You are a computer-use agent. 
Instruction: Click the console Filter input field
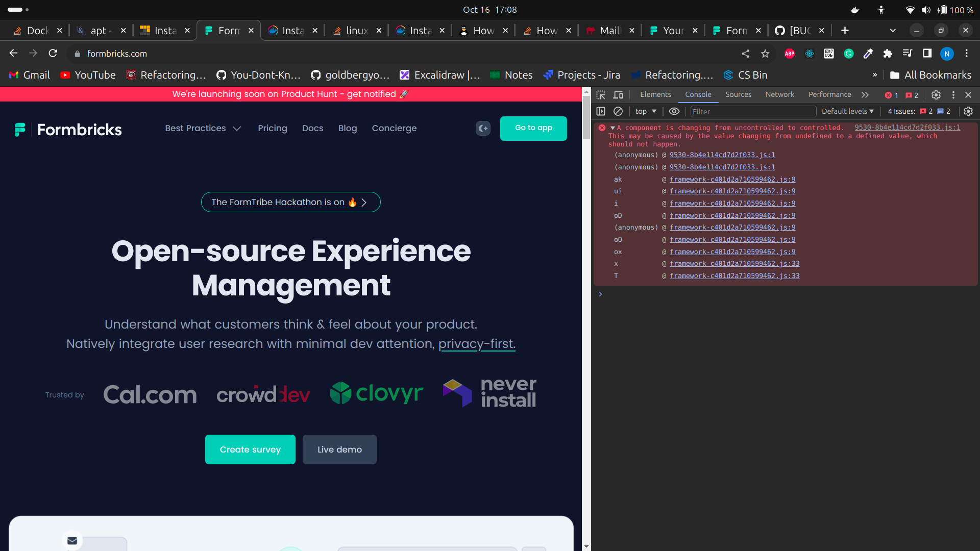[753, 111]
